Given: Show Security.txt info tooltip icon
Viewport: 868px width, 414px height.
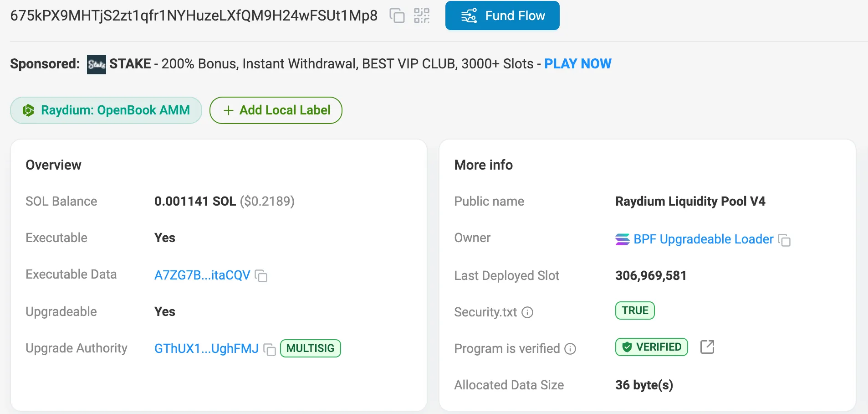Looking at the screenshot, I should point(527,312).
